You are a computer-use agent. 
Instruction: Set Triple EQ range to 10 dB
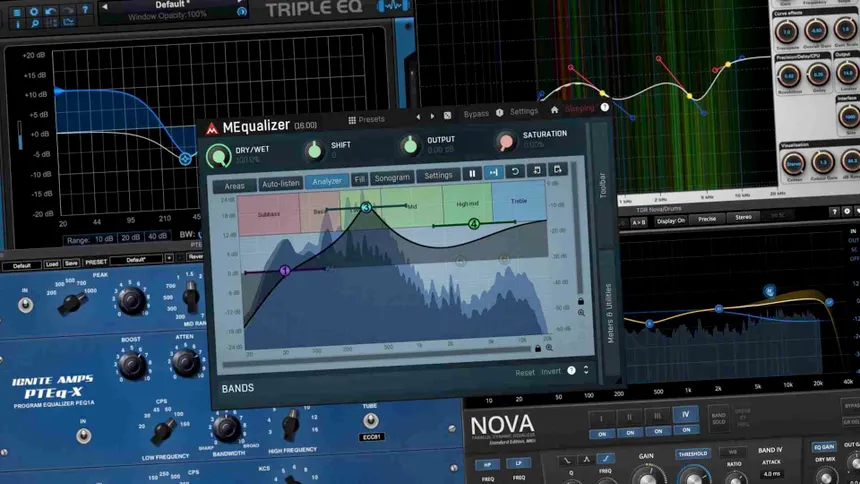pyautogui.click(x=104, y=239)
